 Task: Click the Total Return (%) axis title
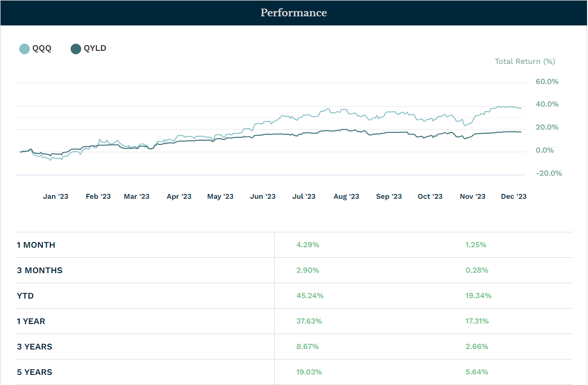pos(525,61)
